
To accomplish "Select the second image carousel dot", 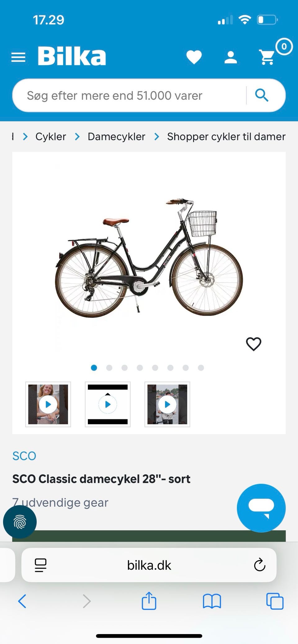I will pos(109,368).
